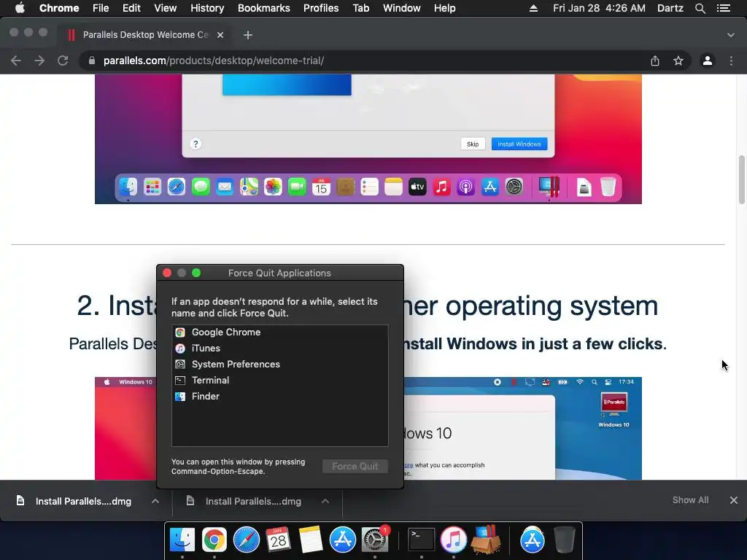Image resolution: width=747 pixels, height=560 pixels.
Task: Open the History menu
Action: point(207,8)
